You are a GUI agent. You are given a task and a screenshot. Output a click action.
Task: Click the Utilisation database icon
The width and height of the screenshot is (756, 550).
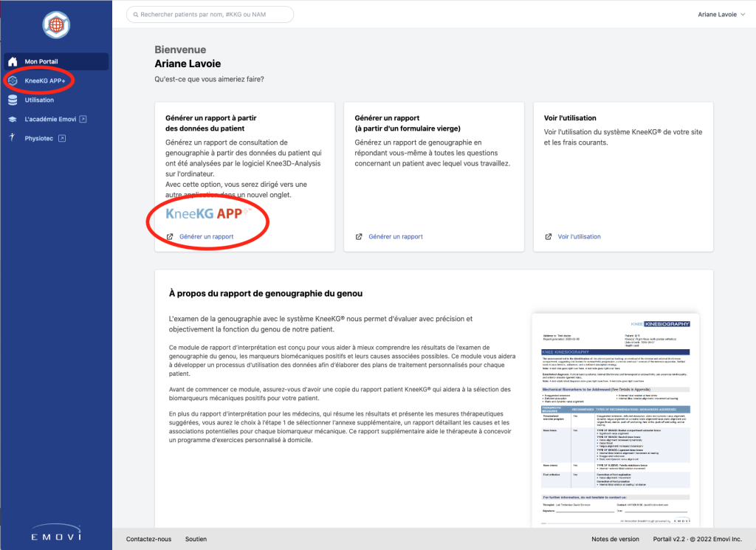point(13,100)
